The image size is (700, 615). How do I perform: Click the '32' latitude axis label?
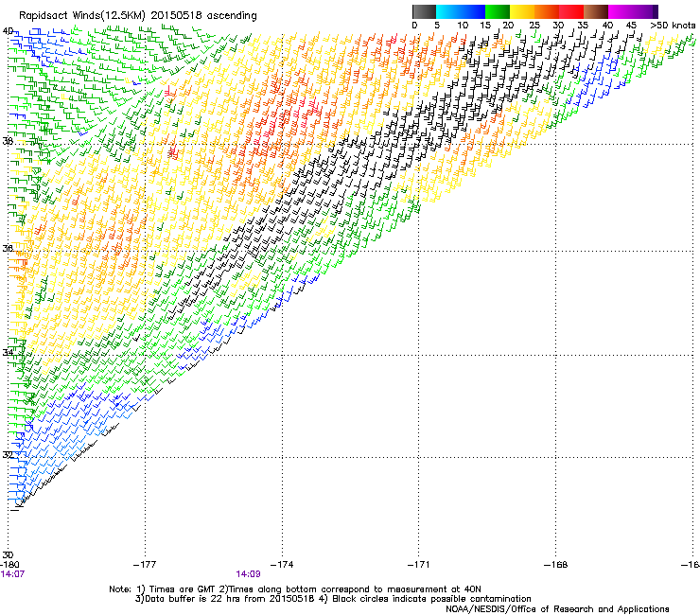(x=8, y=455)
